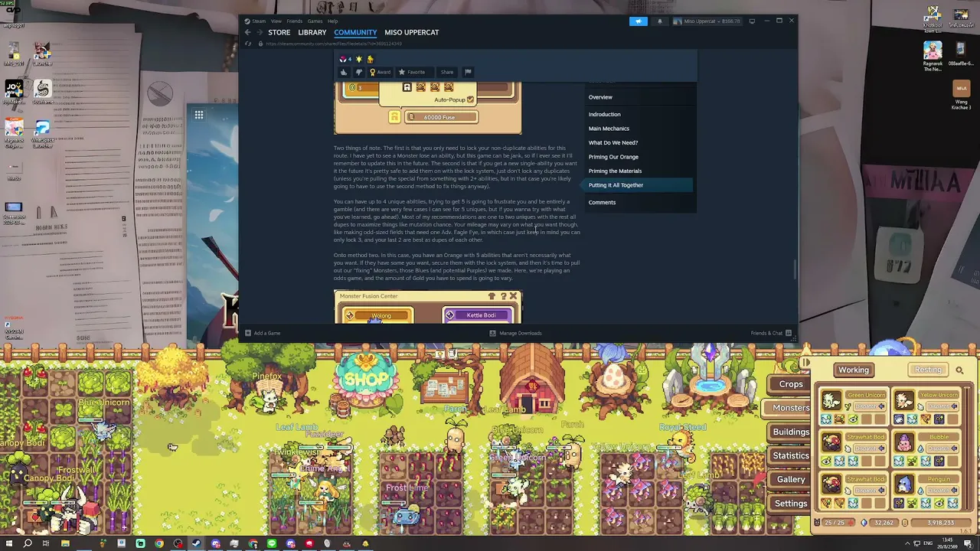The width and height of the screenshot is (980, 551).
Task: Rate the guide with thumbs up
Action: (344, 72)
